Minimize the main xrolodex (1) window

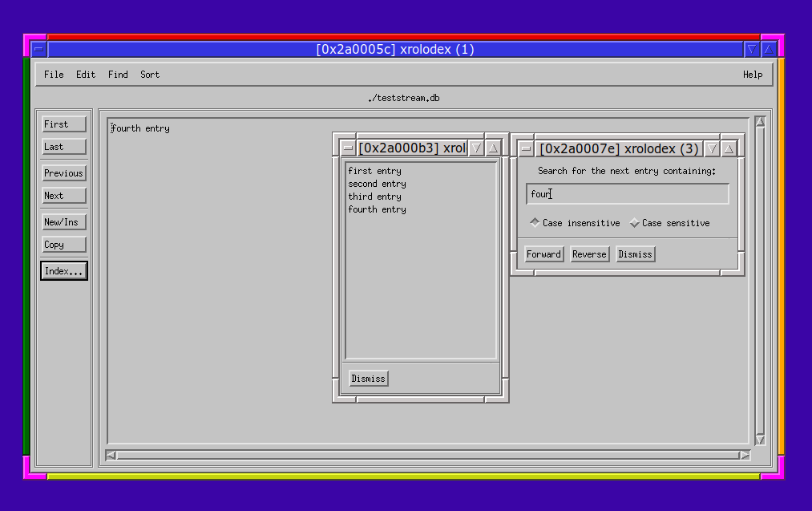pyautogui.click(x=751, y=49)
